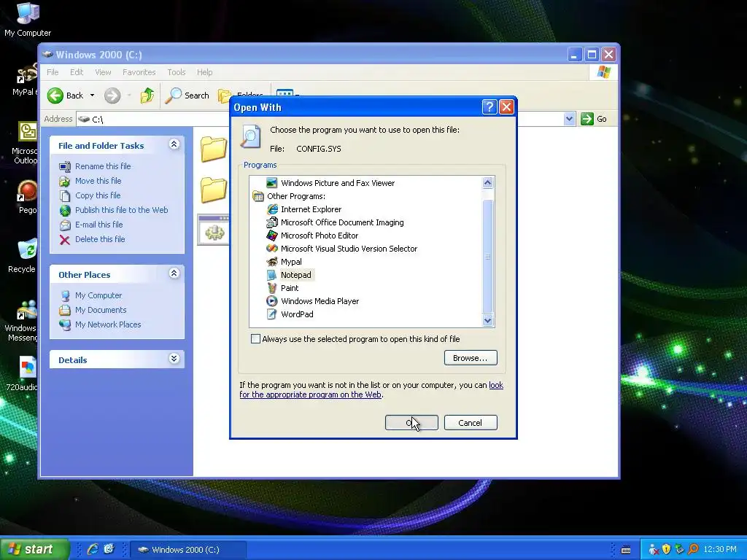Select the system file icon with gear
This screenshot has height=560, width=747.
(x=214, y=230)
